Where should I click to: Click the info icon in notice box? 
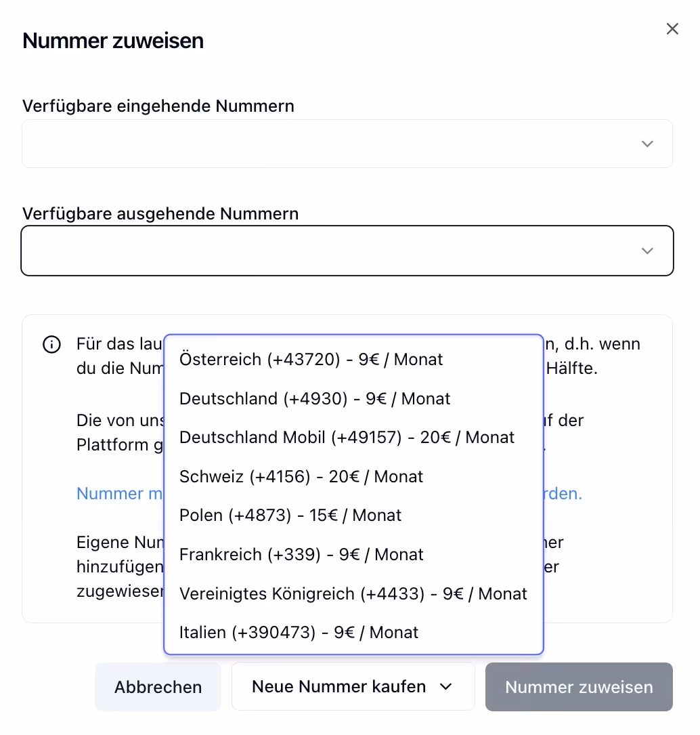[51, 345]
